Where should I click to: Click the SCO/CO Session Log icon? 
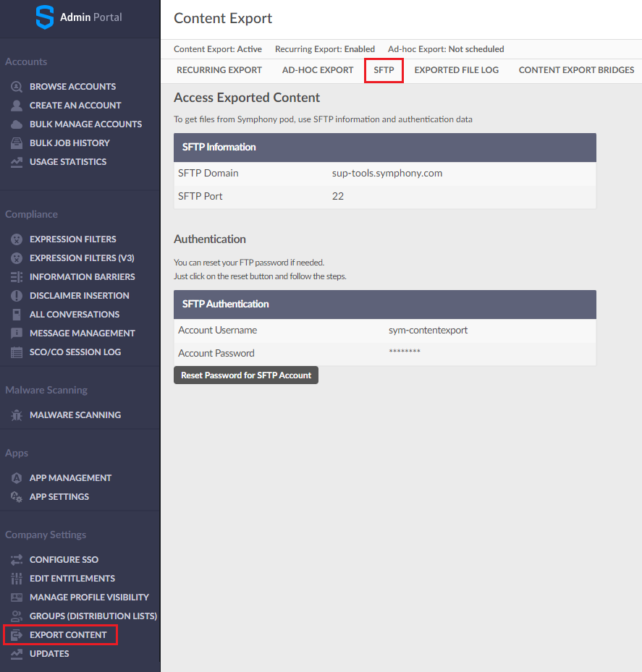(x=17, y=352)
